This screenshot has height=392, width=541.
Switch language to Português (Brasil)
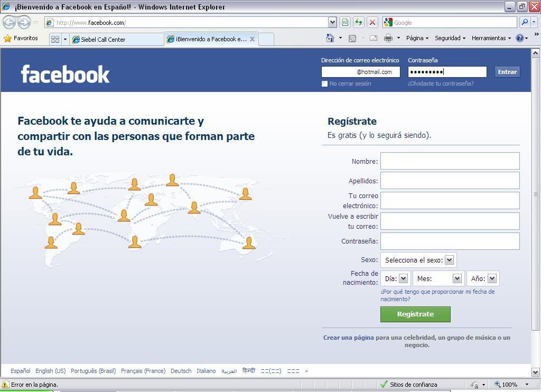93,371
